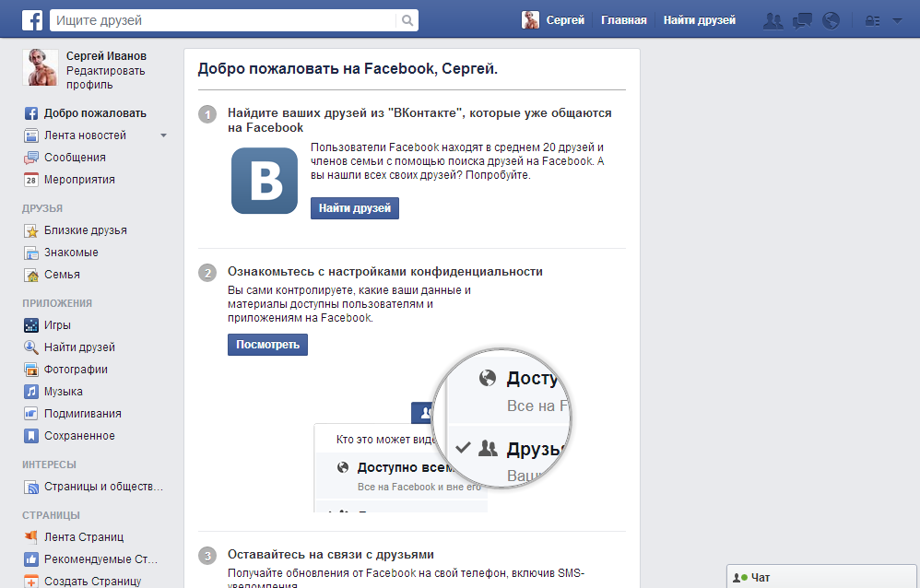The height and width of the screenshot is (588, 920).
Task: Open Фотографии in sidebar
Action: (x=76, y=370)
